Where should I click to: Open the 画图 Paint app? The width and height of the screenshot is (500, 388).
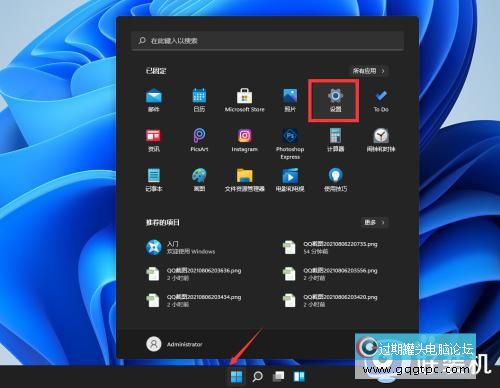199,180
